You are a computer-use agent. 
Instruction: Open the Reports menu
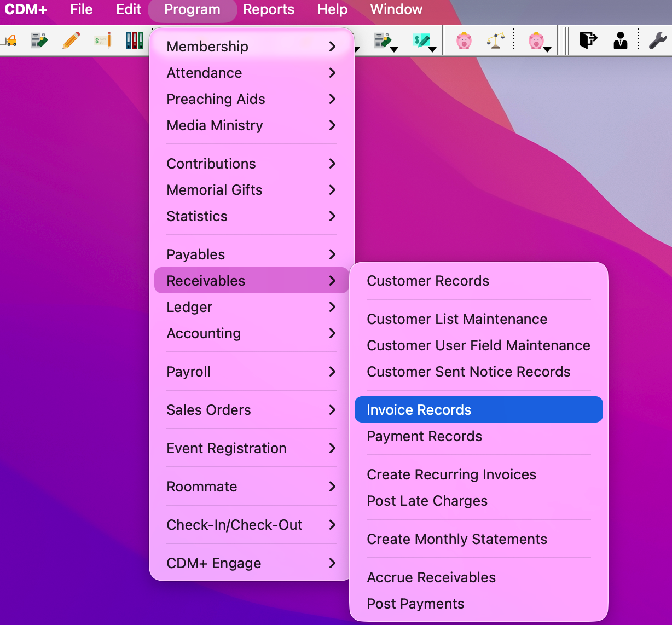tap(269, 10)
